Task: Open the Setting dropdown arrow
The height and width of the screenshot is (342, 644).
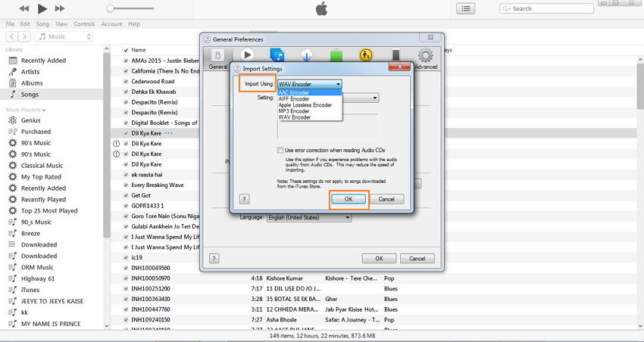Action: [x=374, y=98]
